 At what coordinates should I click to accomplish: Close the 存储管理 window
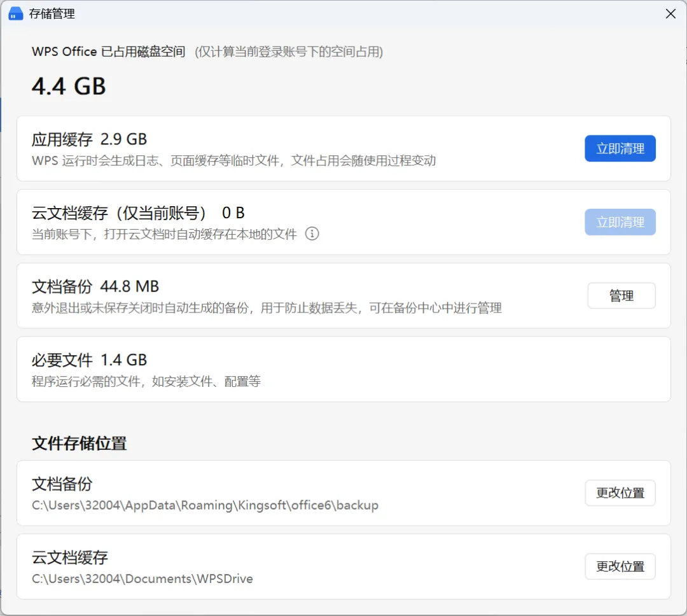670,14
